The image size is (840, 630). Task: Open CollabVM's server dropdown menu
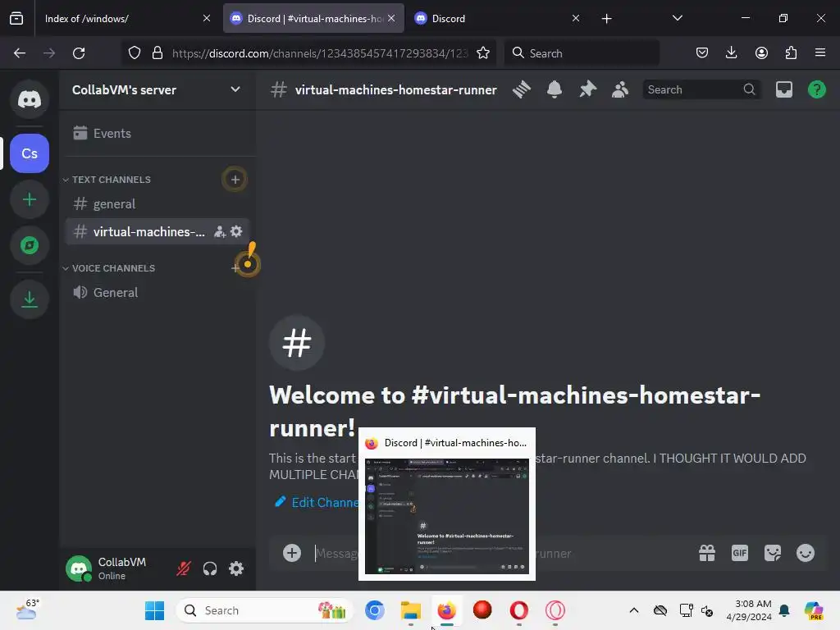point(157,89)
